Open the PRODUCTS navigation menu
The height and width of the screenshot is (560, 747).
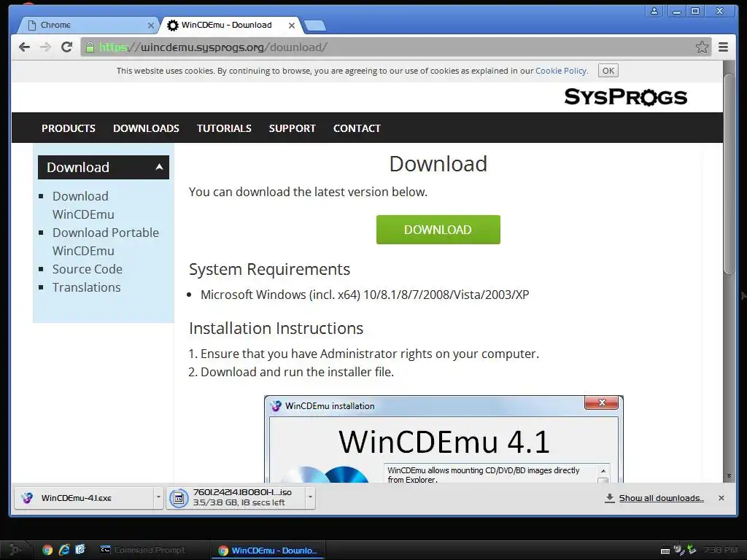[68, 128]
